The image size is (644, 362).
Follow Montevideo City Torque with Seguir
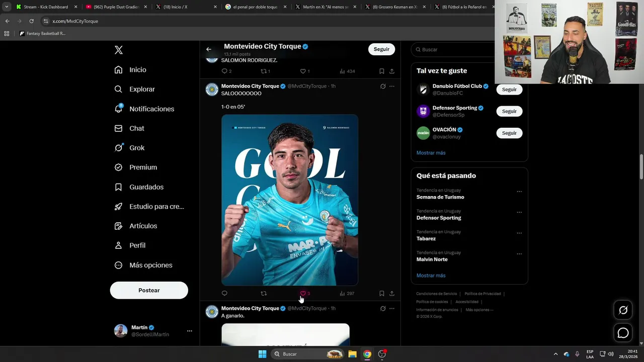pyautogui.click(x=381, y=49)
